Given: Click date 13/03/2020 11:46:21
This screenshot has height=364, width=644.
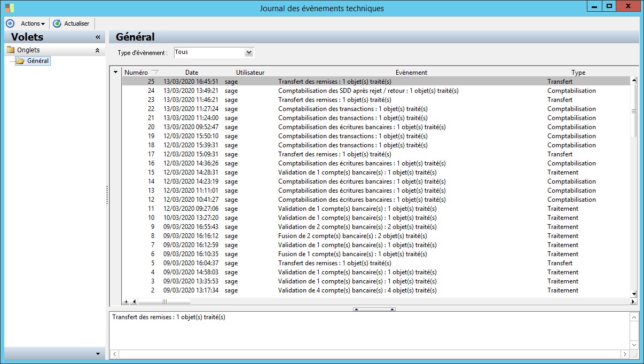Looking at the screenshot, I should [191, 100].
